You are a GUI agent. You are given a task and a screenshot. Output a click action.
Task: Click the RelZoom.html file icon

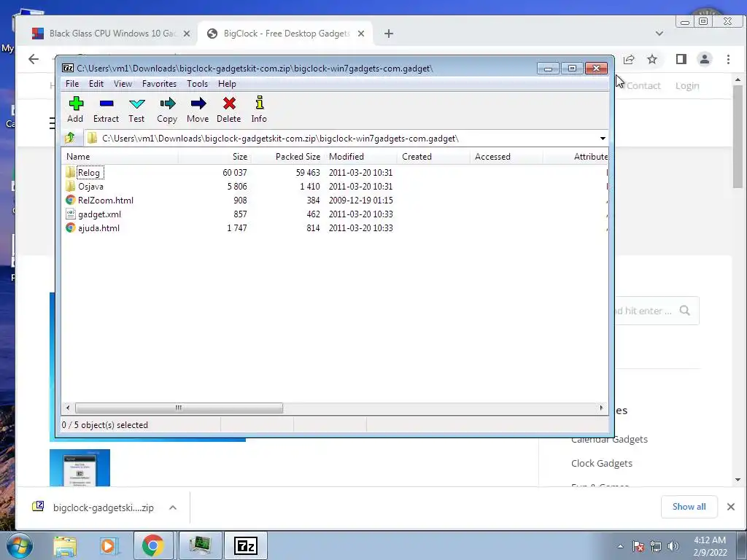(x=71, y=200)
